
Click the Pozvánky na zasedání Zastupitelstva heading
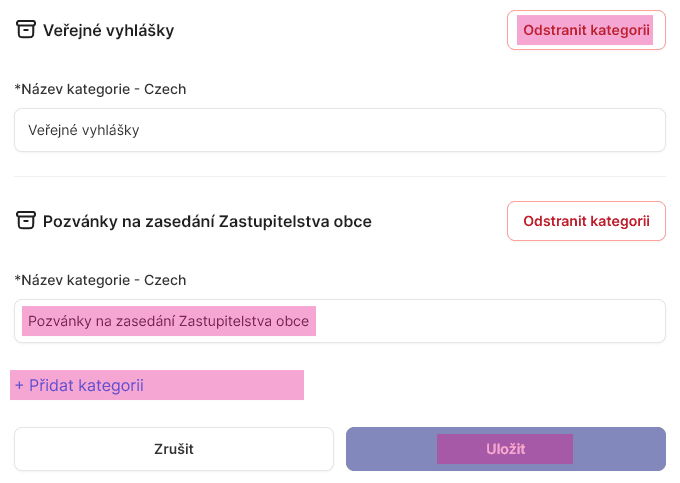coord(207,221)
